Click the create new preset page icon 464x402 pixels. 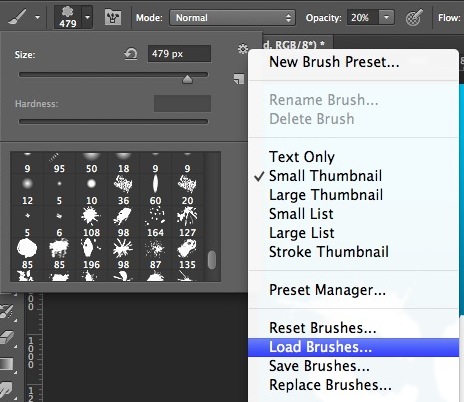239,79
